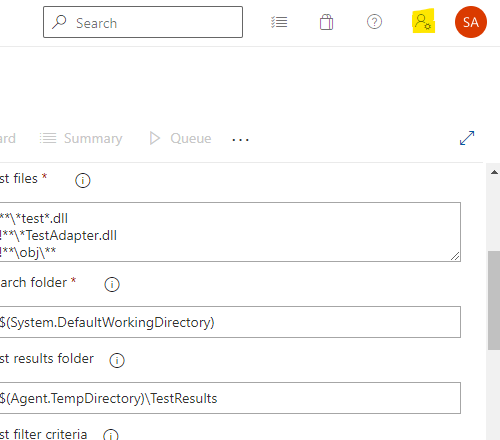Image resolution: width=500 pixels, height=440 pixels.
Task: Click the '!**\*TestAdapter.dll' pattern line
Action: pos(58,236)
